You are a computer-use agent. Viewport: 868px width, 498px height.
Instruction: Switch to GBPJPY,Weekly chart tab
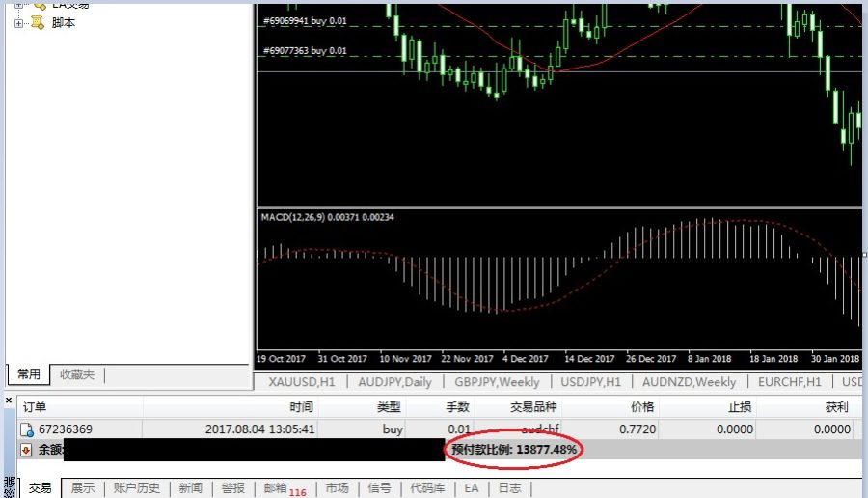click(497, 381)
